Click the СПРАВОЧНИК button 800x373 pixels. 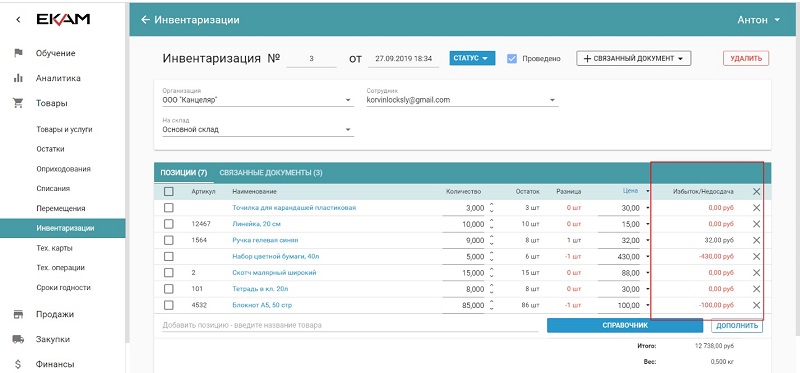click(x=625, y=325)
